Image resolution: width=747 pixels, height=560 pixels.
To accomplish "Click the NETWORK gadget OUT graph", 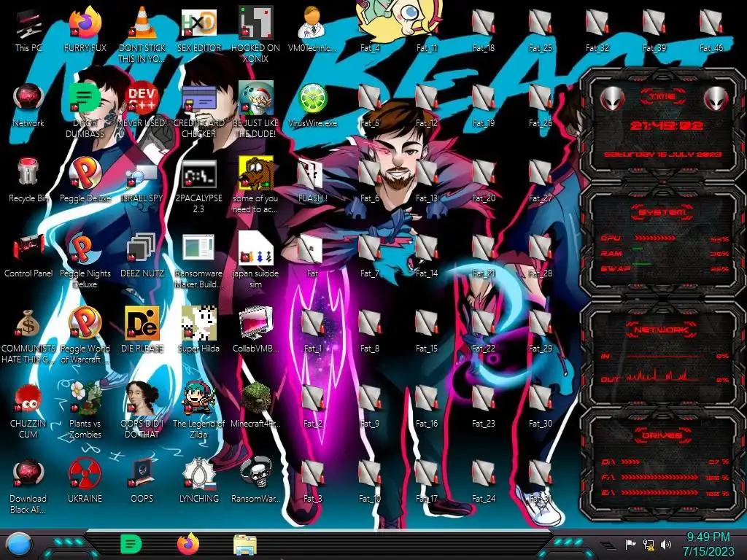I will 662,376.
